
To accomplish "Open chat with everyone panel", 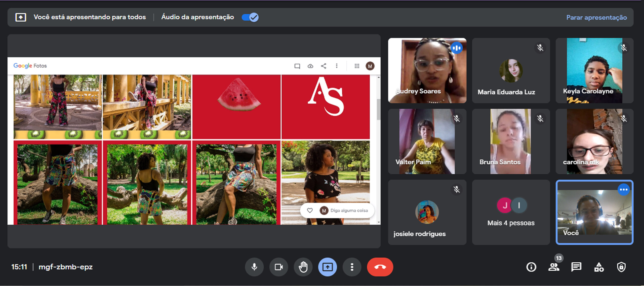I will (576, 267).
